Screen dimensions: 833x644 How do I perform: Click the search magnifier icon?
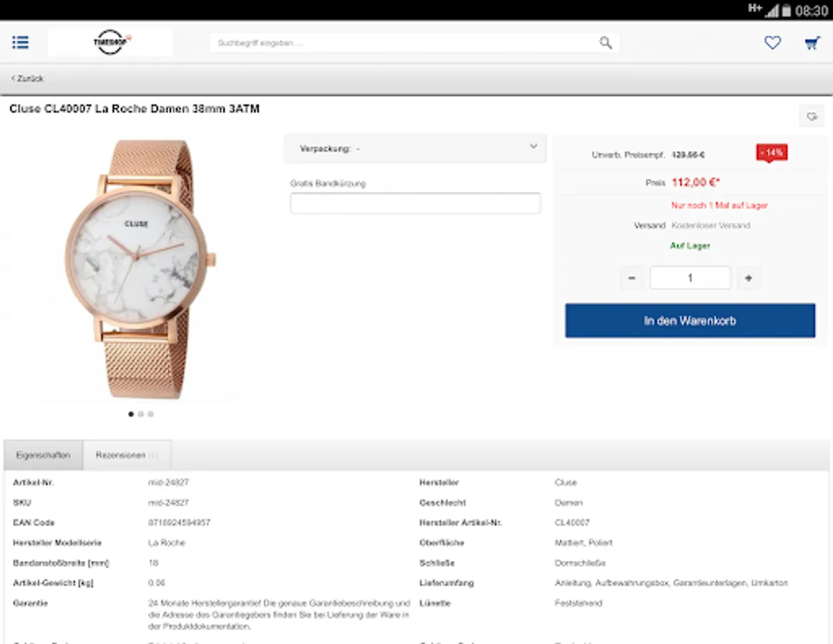605,42
